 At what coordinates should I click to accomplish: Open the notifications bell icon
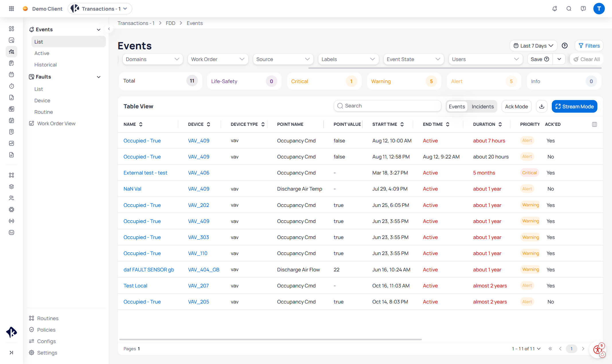(555, 9)
